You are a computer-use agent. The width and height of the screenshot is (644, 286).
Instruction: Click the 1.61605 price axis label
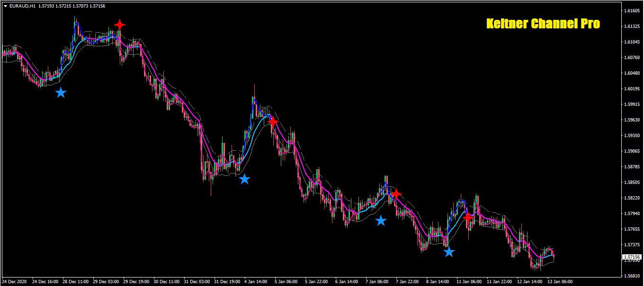pos(632,11)
